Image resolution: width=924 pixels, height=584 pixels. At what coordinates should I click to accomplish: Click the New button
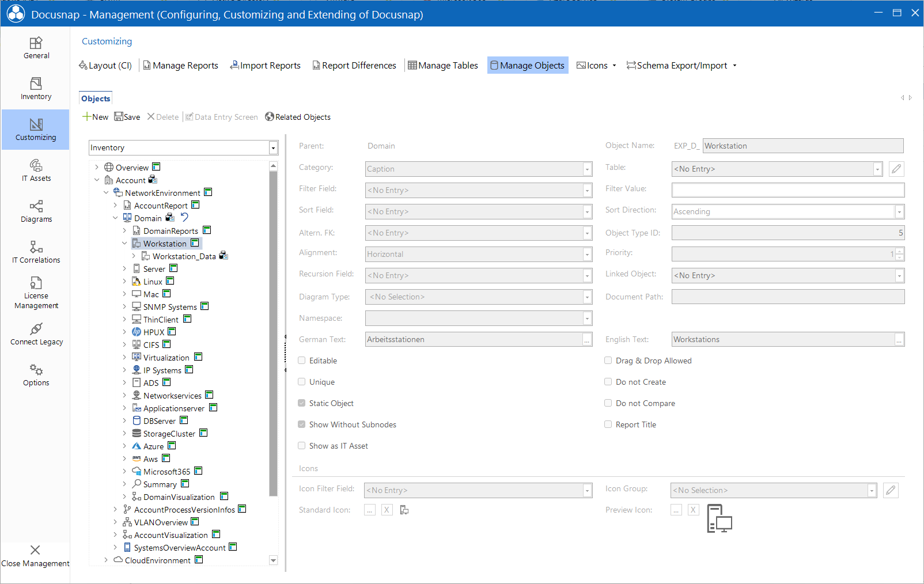[95, 117]
